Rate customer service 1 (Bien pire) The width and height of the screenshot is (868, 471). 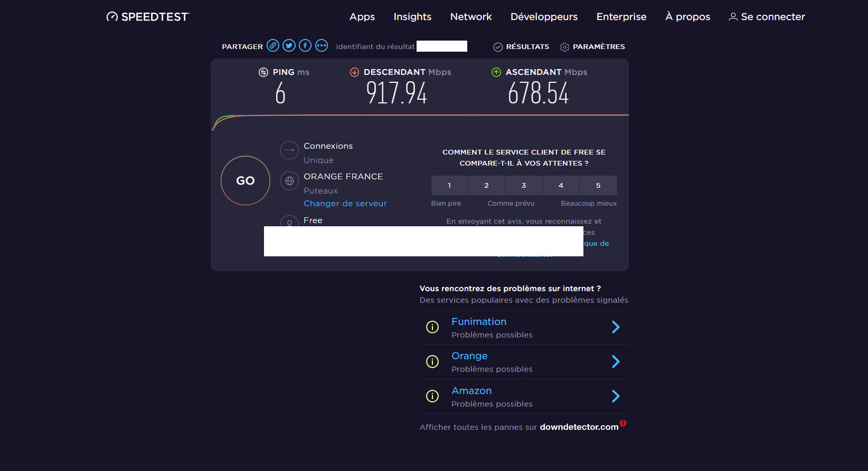449,186
